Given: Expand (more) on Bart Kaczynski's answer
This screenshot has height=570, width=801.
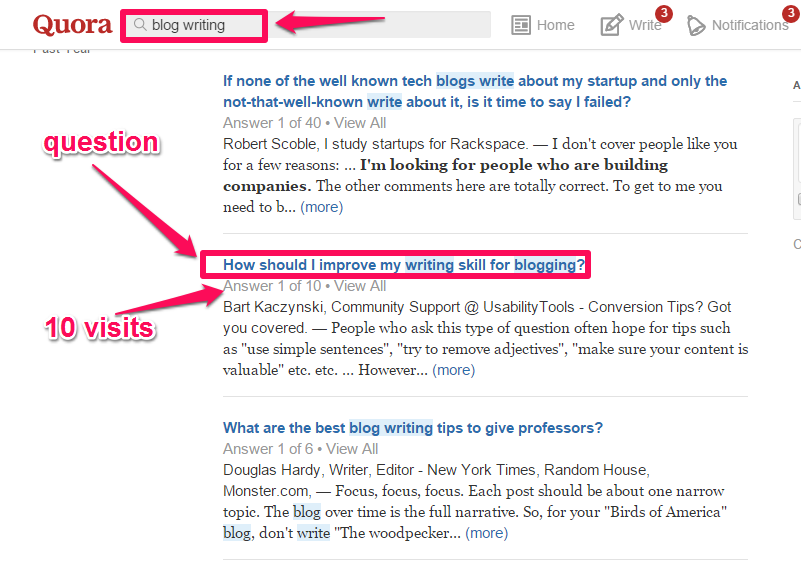Looking at the screenshot, I should (x=454, y=370).
